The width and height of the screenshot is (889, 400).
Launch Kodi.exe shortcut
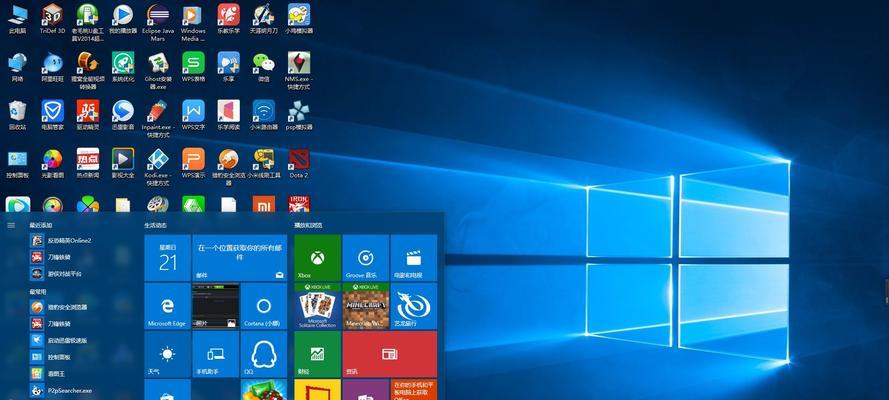coord(158,167)
